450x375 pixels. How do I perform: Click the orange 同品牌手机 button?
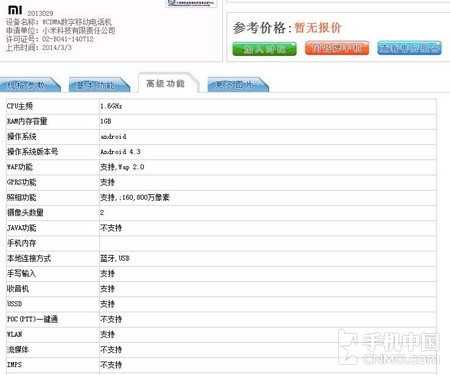tap(337, 48)
